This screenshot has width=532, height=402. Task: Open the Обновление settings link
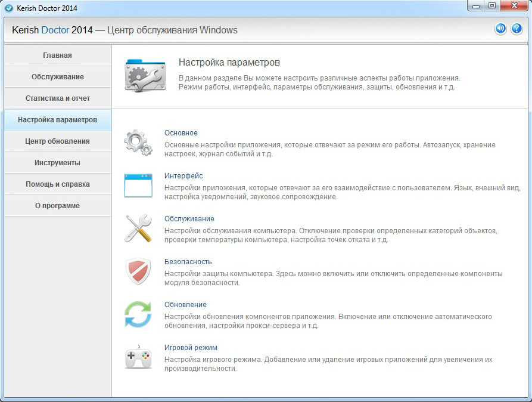(x=185, y=304)
